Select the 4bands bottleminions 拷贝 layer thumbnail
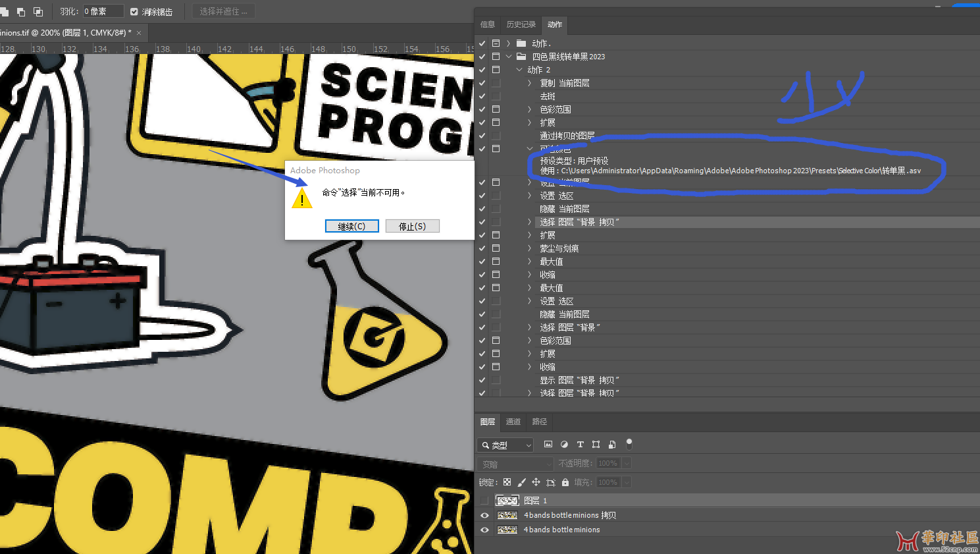The image size is (980, 554). pyautogui.click(x=507, y=515)
